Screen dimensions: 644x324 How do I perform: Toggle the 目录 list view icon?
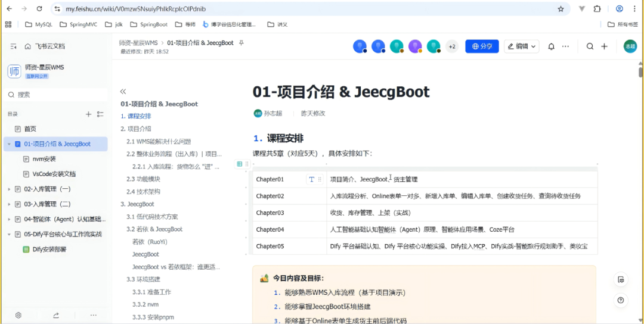pos(100,114)
